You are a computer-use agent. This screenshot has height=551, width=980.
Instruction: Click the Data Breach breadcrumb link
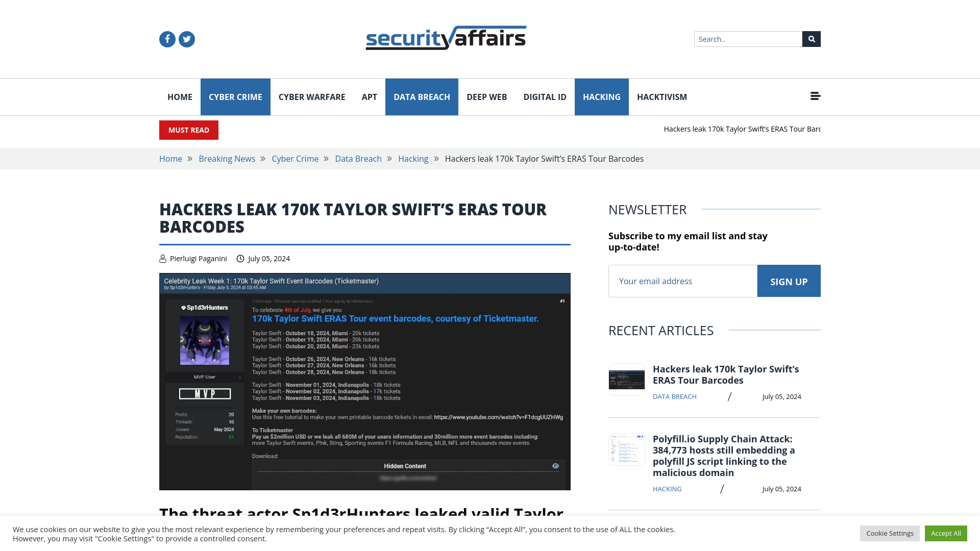coord(358,158)
